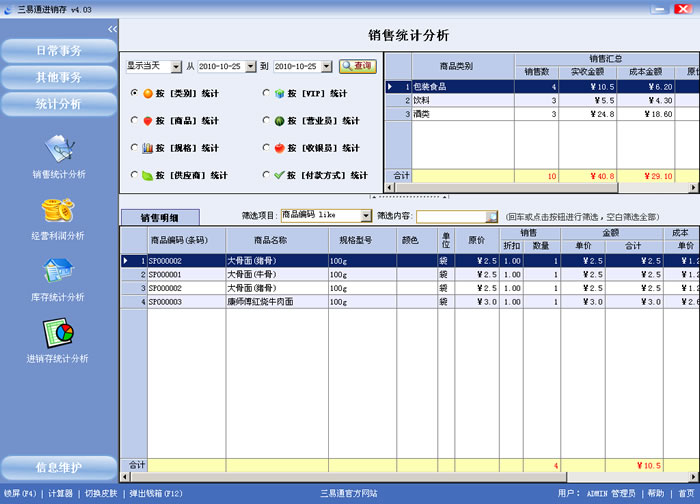The image size is (700, 504).
Task: Expand the 其他事务 sidebar section
Action: 59,78
